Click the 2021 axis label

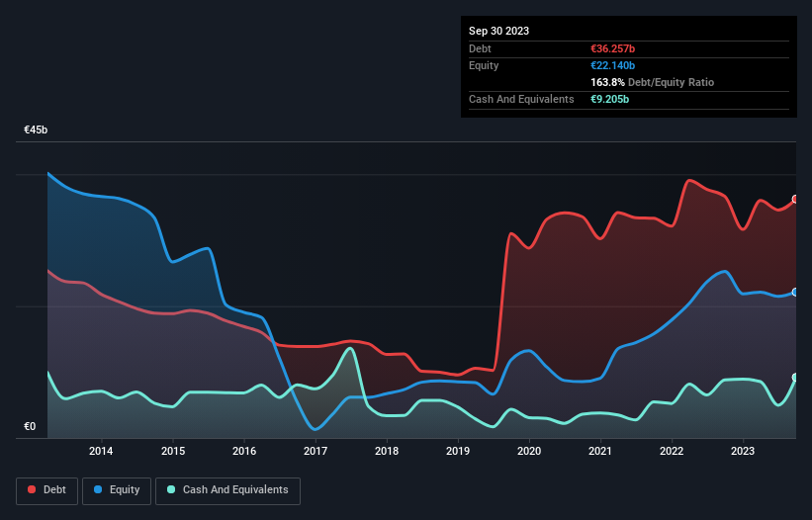pos(600,451)
